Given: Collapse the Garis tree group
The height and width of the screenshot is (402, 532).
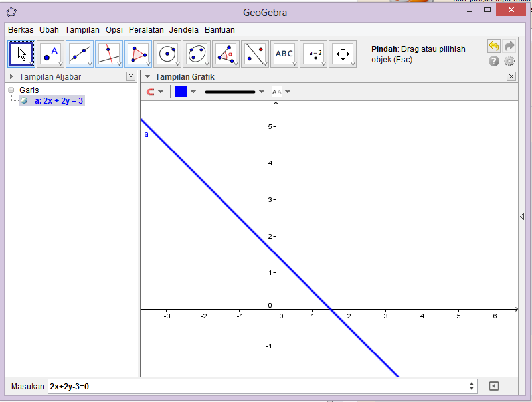Looking at the screenshot, I should point(11,90).
